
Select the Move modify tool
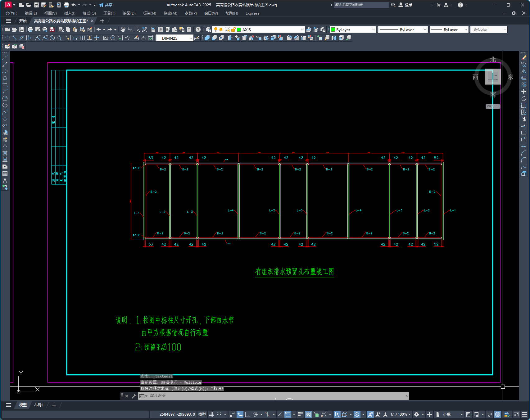click(x=524, y=92)
